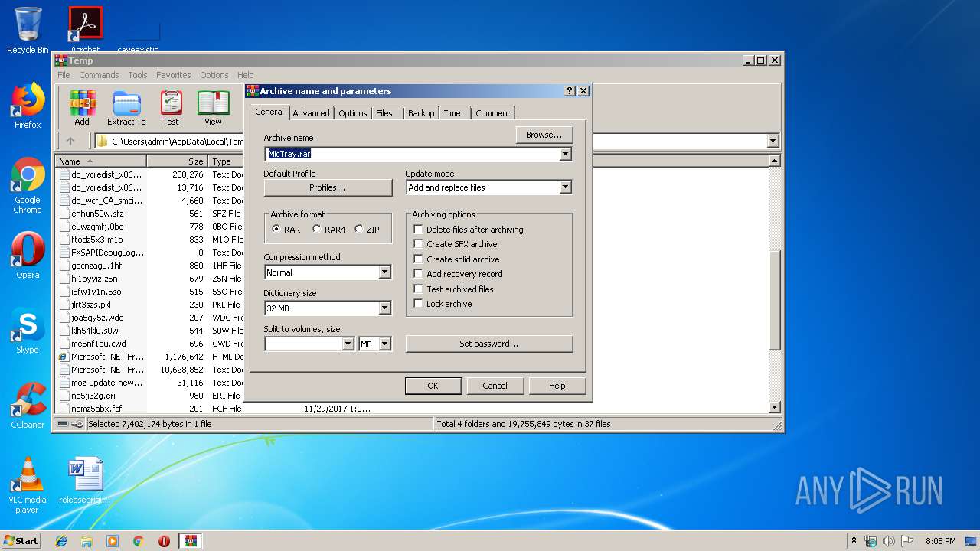
Task: Open Opera desktop shortcut
Action: click(28, 256)
